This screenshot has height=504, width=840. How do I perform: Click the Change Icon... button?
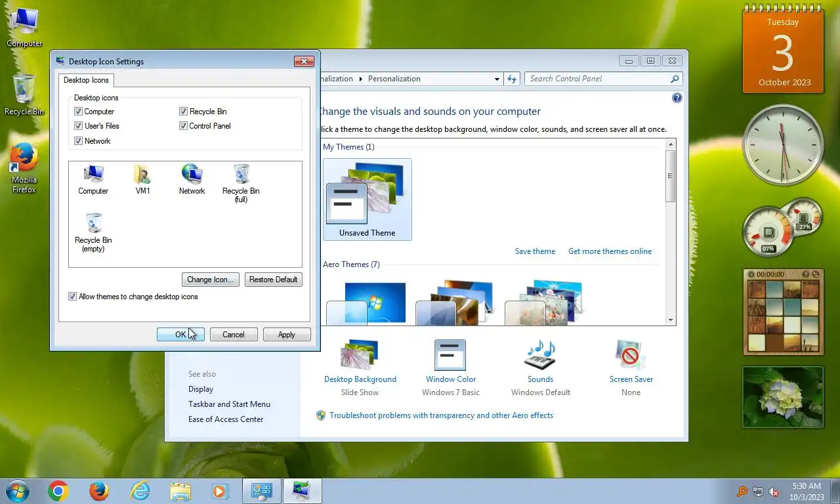tap(210, 280)
